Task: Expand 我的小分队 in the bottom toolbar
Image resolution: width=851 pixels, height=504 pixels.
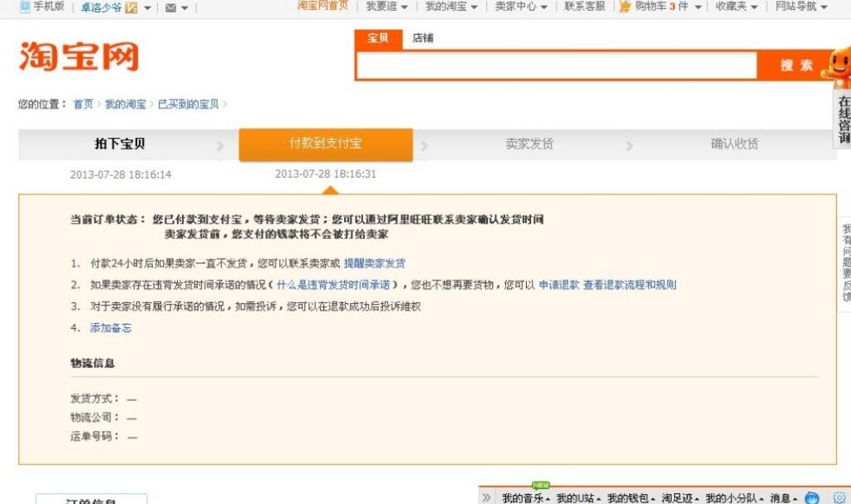Action: (734, 498)
